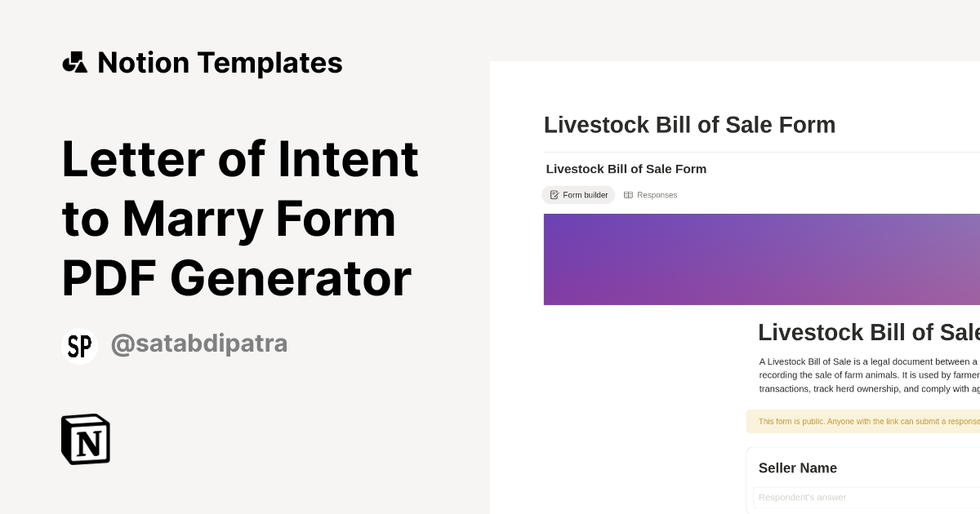Click the Notion Templates shapes logo icon

[74, 62]
